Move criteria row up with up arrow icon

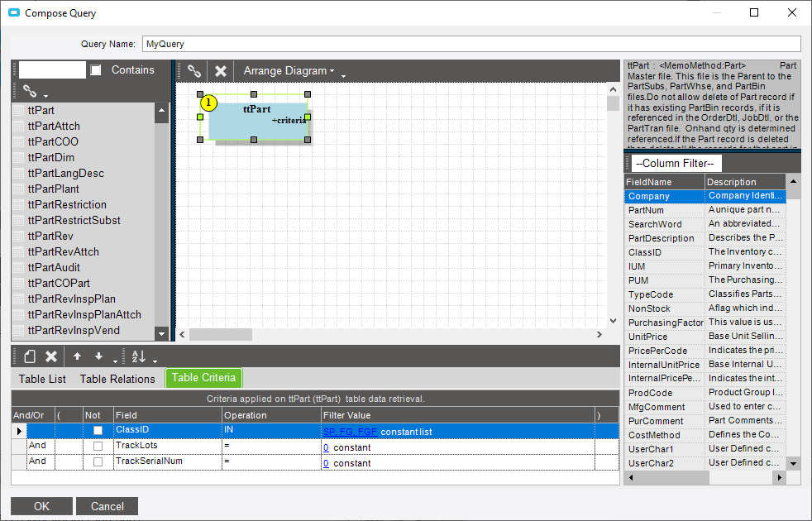76,356
